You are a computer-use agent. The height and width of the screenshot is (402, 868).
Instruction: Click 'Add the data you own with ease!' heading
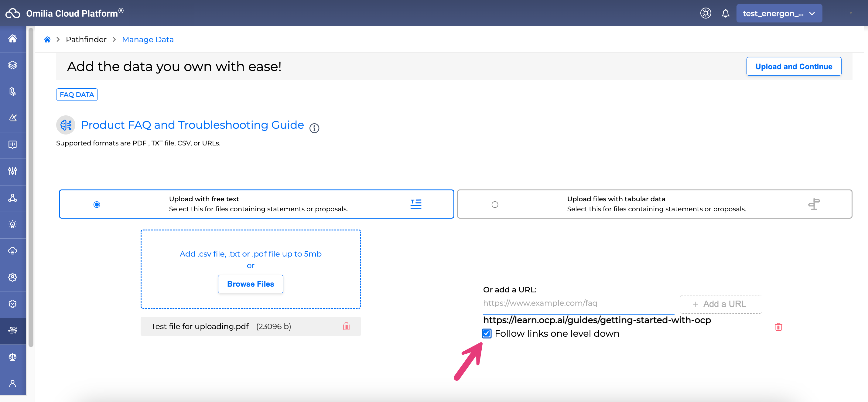[174, 67]
